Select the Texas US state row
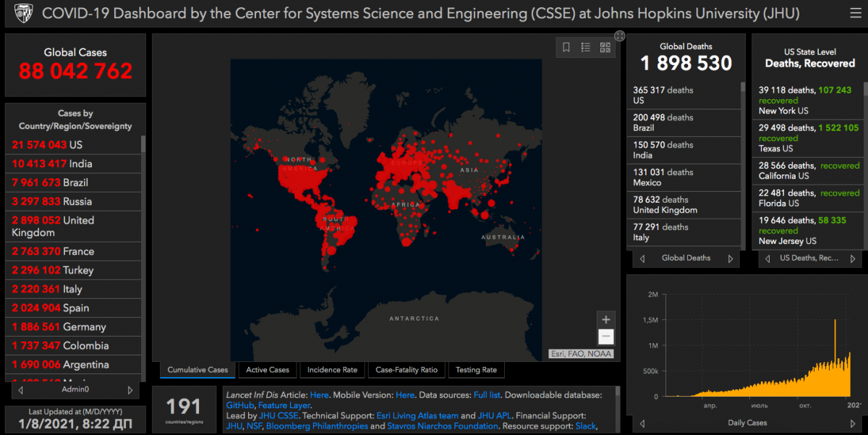The image size is (868, 435). pyautogui.click(x=807, y=138)
